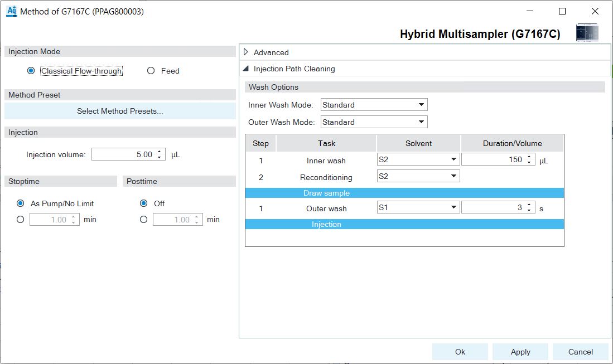The width and height of the screenshot is (613, 364).
Task: Click the Hybrid Multisampler module image icon
Action: [x=587, y=33]
